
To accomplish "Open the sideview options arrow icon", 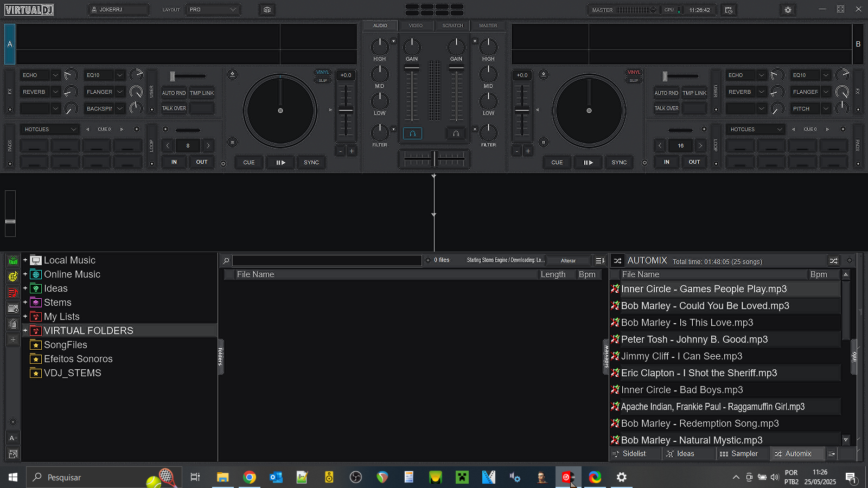I will click(832, 454).
